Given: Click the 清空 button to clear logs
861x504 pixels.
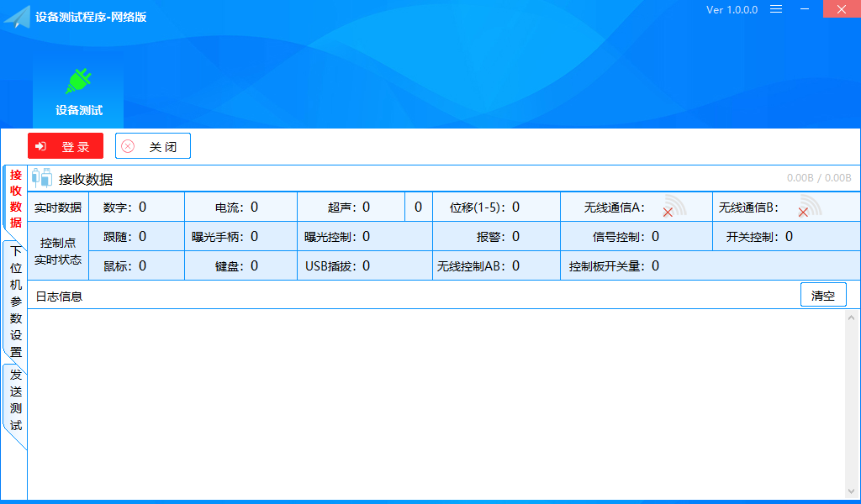Looking at the screenshot, I should [823, 295].
